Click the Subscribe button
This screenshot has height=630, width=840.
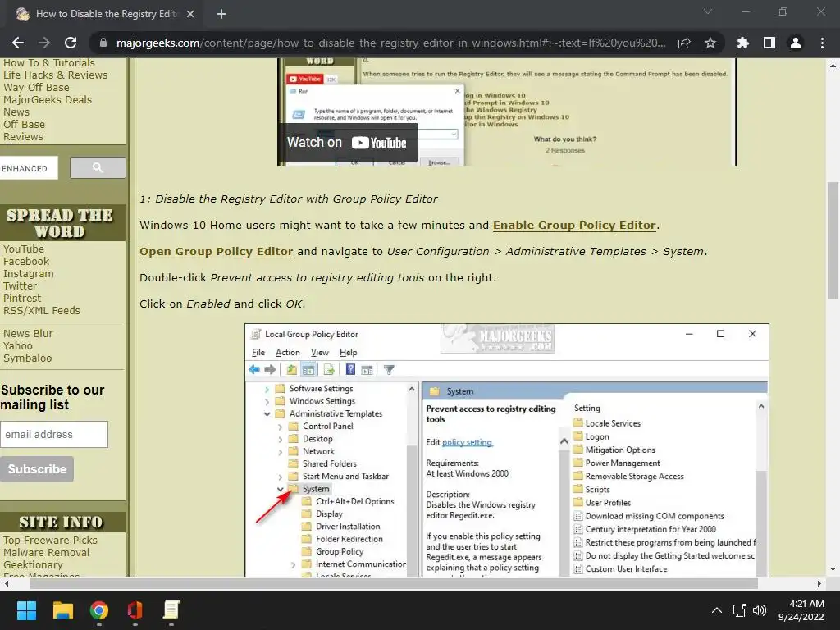[x=37, y=468]
